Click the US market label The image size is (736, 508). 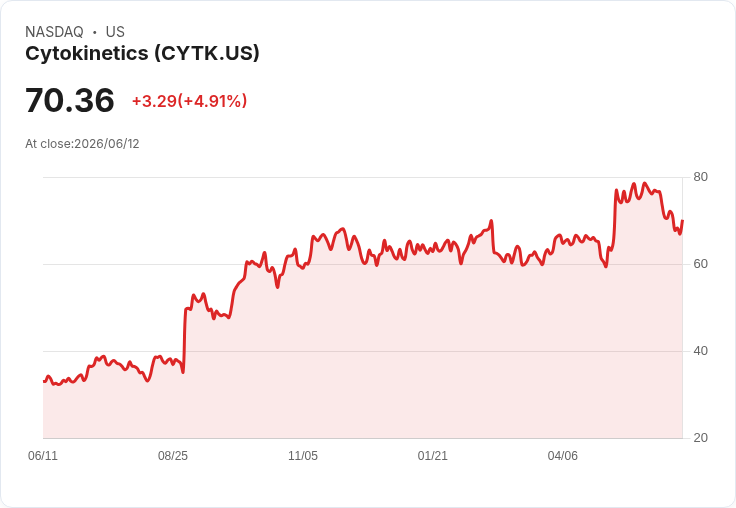[115, 32]
